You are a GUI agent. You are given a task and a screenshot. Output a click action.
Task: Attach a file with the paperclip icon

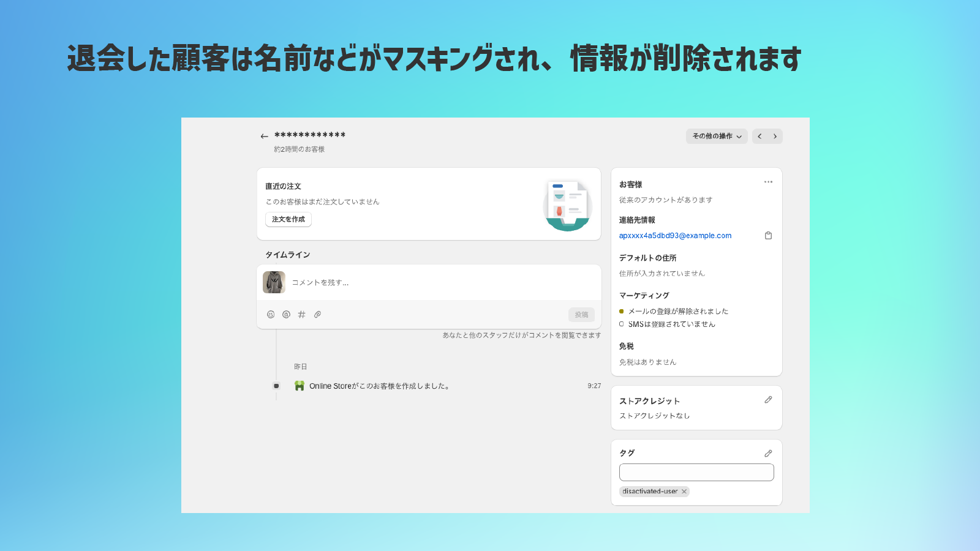tap(317, 314)
